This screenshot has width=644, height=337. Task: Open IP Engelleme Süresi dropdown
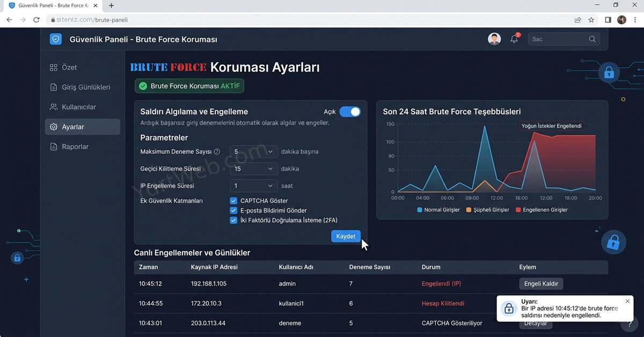(253, 186)
